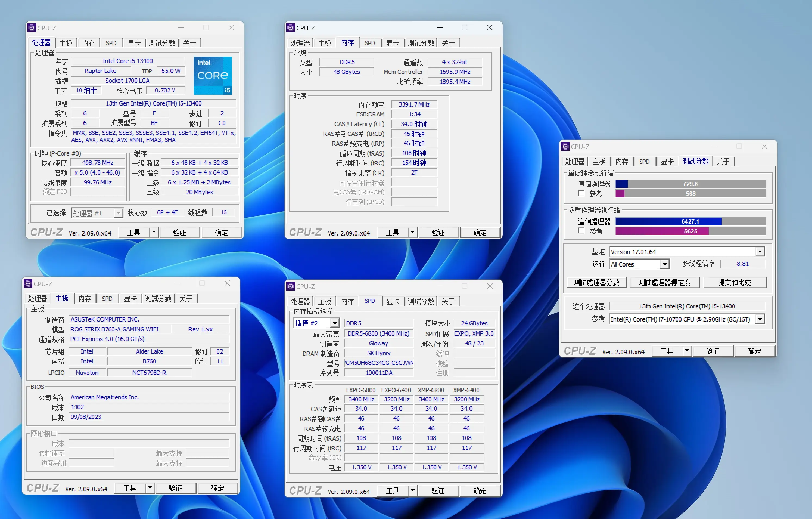Click CPU-Z app icon in processor window title bar
The image size is (812, 519).
[x=32, y=28]
